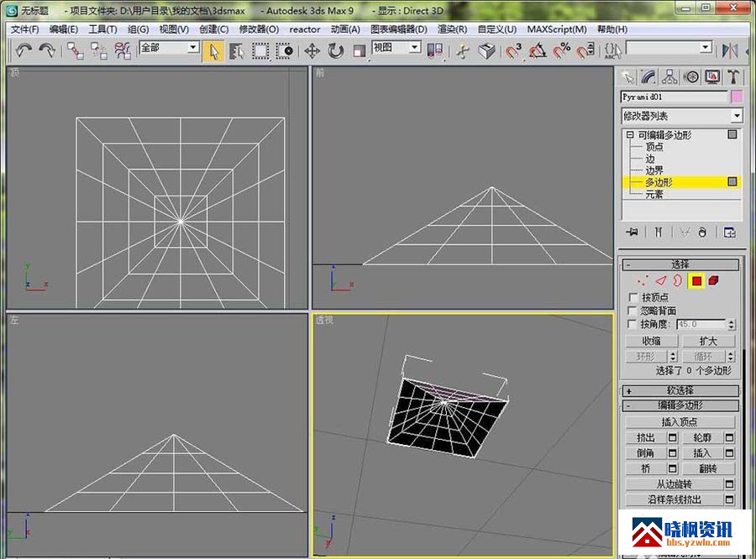Viewport: 756px width, 559px height.
Task: Select the Element sub-object cube icon
Action: click(713, 280)
